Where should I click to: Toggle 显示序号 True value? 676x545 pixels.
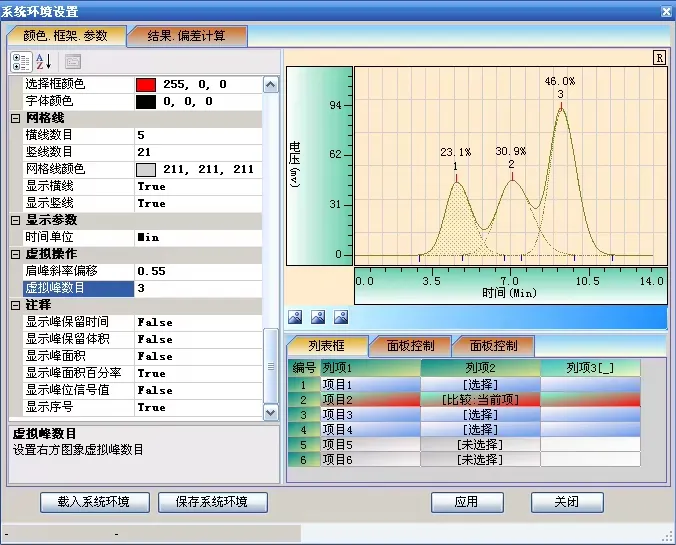click(x=198, y=407)
